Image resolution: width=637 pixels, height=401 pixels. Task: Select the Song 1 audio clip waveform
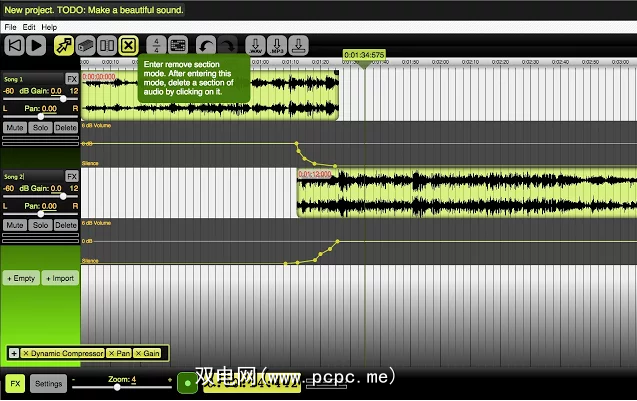210,95
